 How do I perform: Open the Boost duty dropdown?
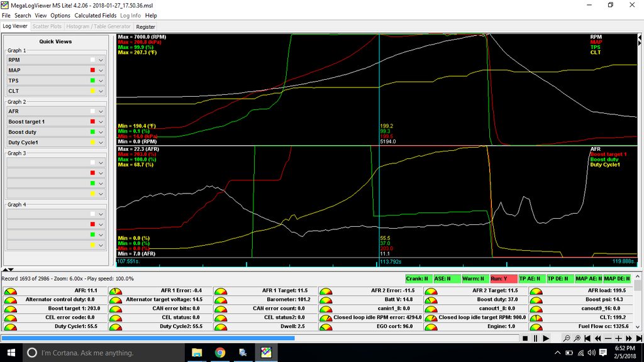(x=101, y=132)
